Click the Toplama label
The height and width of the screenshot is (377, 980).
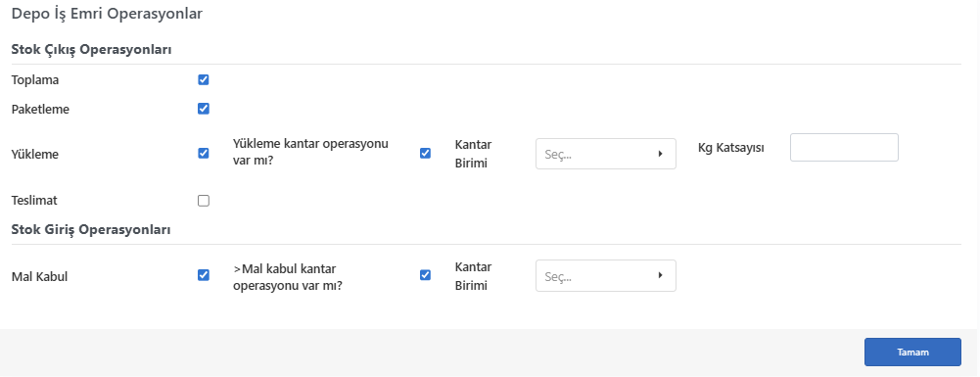(35, 80)
